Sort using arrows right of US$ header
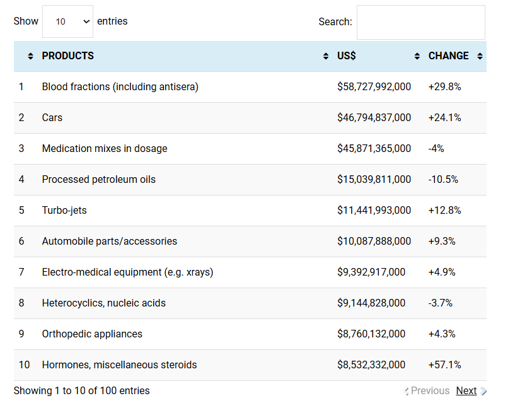The width and height of the screenshot is (520, 420). coord(417,56)
